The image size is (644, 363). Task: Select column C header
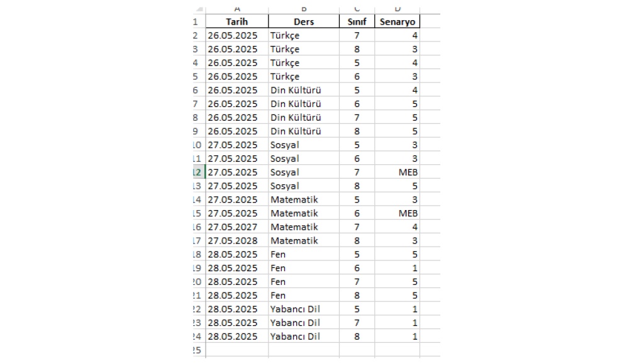click(357, 9)
